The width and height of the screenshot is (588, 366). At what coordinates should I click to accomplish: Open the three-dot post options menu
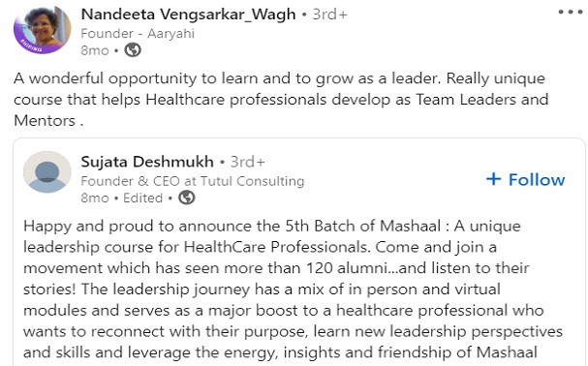click(570, 12)
